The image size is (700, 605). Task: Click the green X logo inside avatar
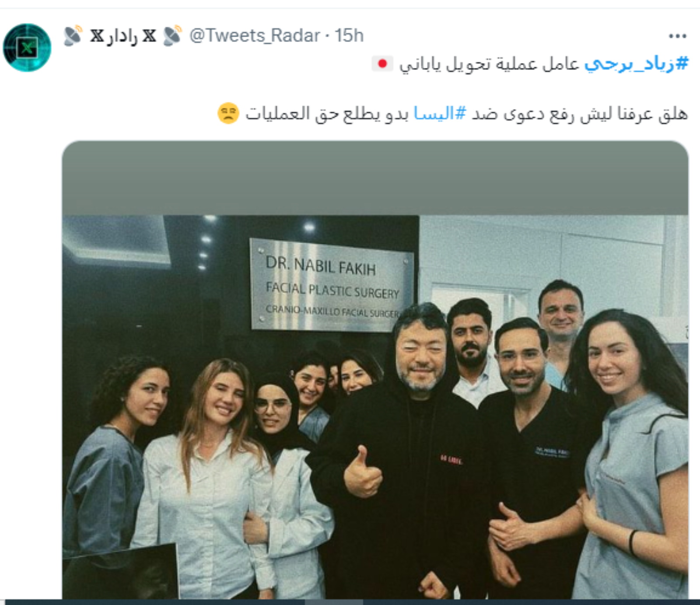tap(27, 48)
